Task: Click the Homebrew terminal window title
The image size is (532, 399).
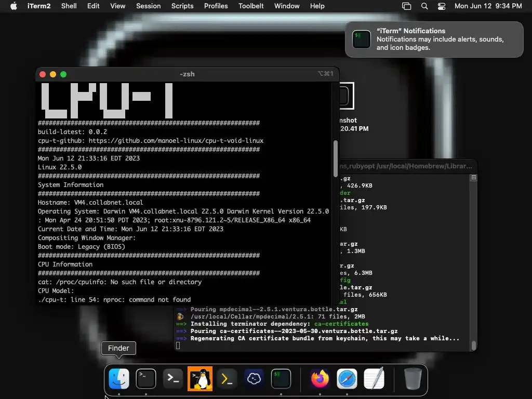Action: click(x=406, y=166)
